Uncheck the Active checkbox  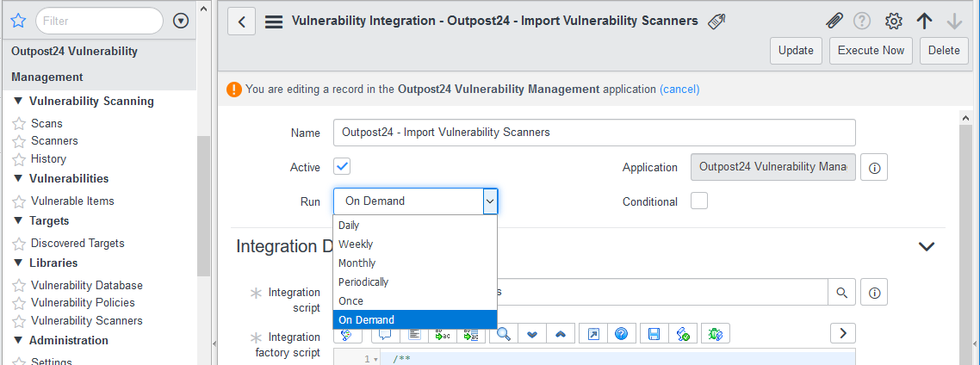click(342, 166)
